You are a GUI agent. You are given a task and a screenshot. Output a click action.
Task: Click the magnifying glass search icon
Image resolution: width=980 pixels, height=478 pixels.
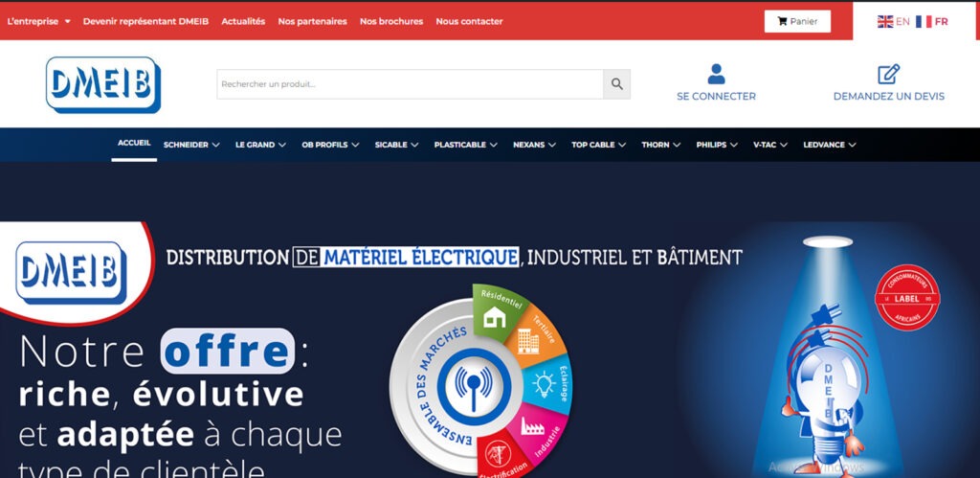pyautogui.click(x=616, y=84)
